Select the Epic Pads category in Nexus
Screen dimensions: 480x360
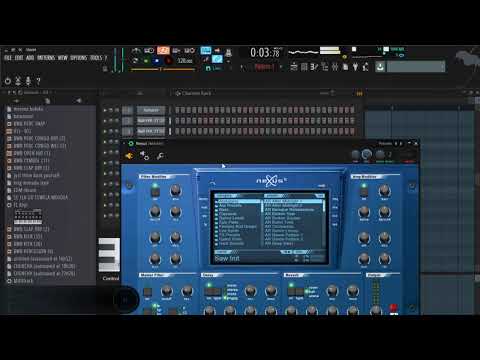pos(229,222)
